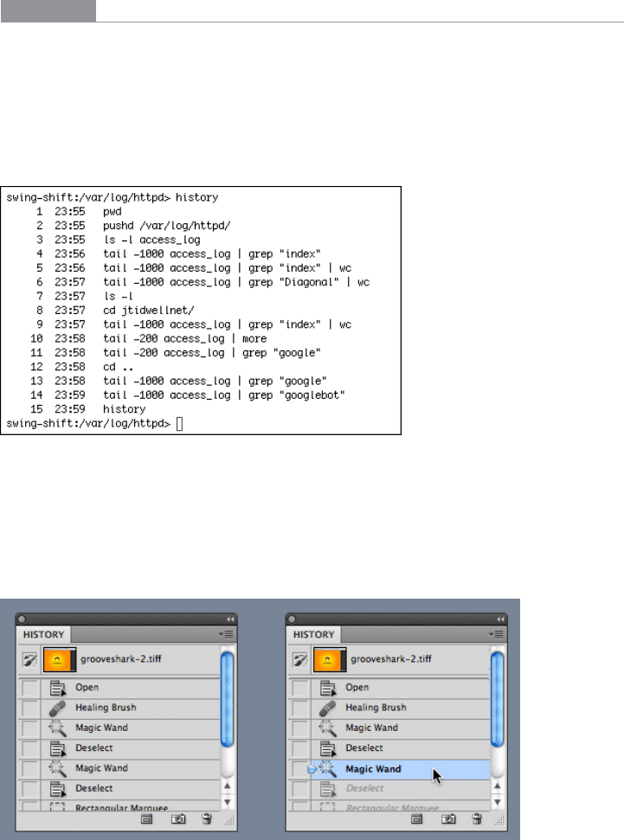Toggle history brush source box for Magic Wand below Healing Brush, right panel
The height and width of the screenshot is (840, 624).
point(300,728)
